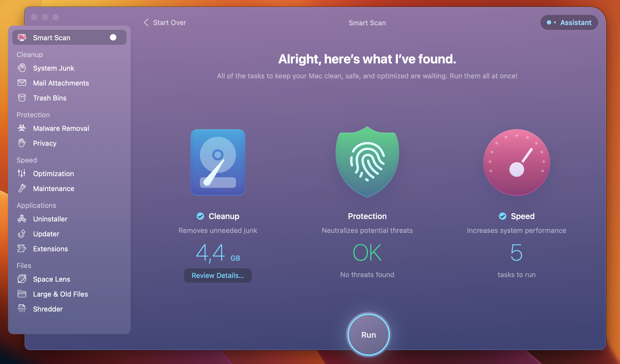The width and height of the screenshot is (620, 364).
Task: Click the Shredder icon in sidebar
Action: [x=22, y=309]
